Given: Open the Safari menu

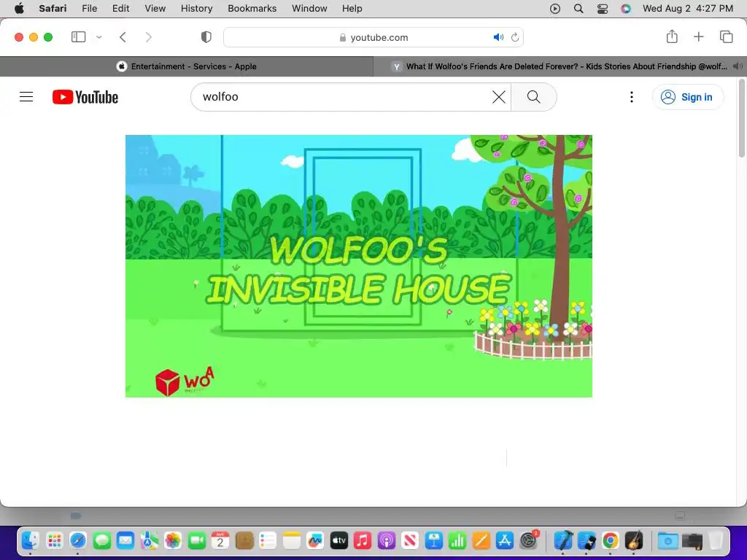Looking at the screenshot, I should pos(53,9).
